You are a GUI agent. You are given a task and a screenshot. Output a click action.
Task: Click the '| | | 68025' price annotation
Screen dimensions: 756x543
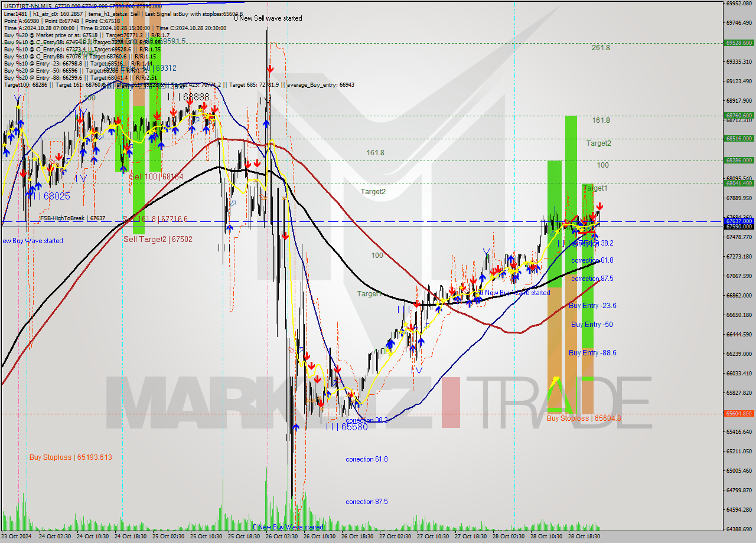[x=48, y=195]
